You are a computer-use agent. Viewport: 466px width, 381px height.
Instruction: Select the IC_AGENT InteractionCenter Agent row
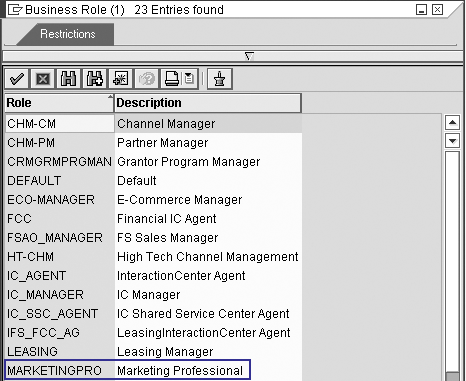(153, 276)
